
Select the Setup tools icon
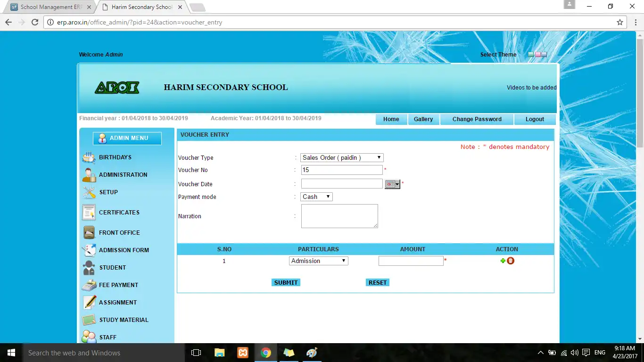tap(88, 192)
